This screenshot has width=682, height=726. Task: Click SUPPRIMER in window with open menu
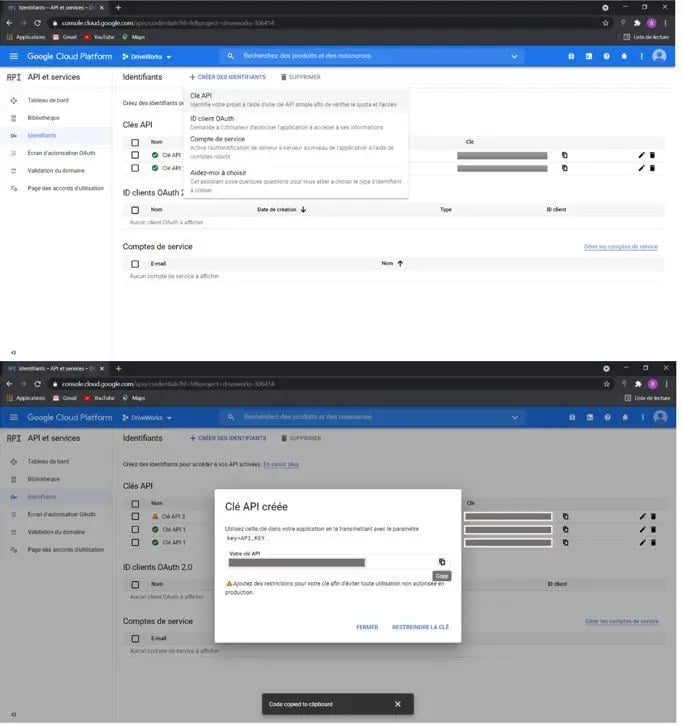tap(300, 77)
